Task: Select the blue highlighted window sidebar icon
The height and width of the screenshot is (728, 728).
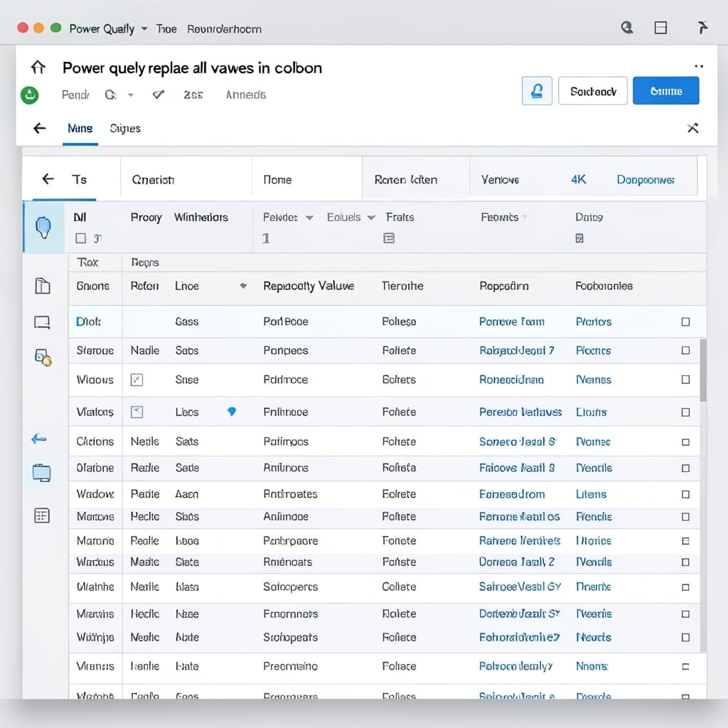Action: [41, 473]
